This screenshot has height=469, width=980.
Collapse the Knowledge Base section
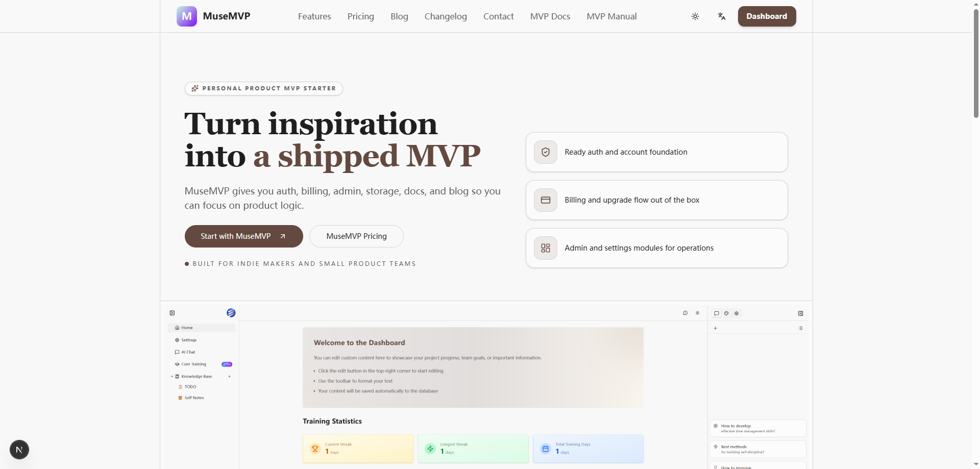point(173,376)
